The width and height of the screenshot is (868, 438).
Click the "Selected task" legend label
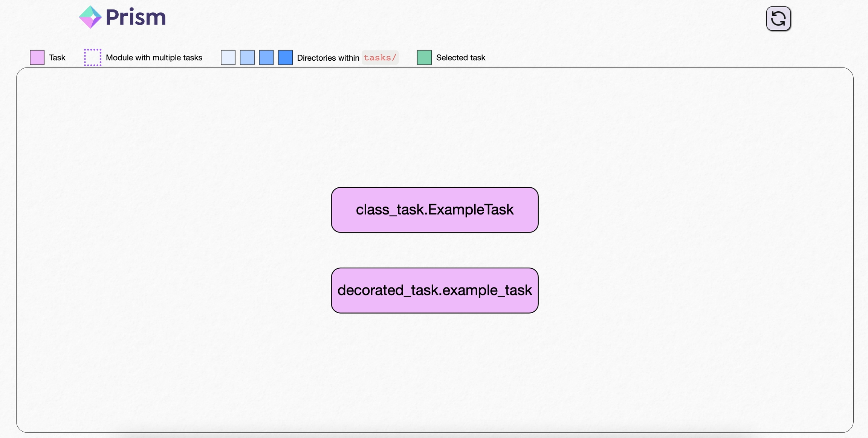460,58
